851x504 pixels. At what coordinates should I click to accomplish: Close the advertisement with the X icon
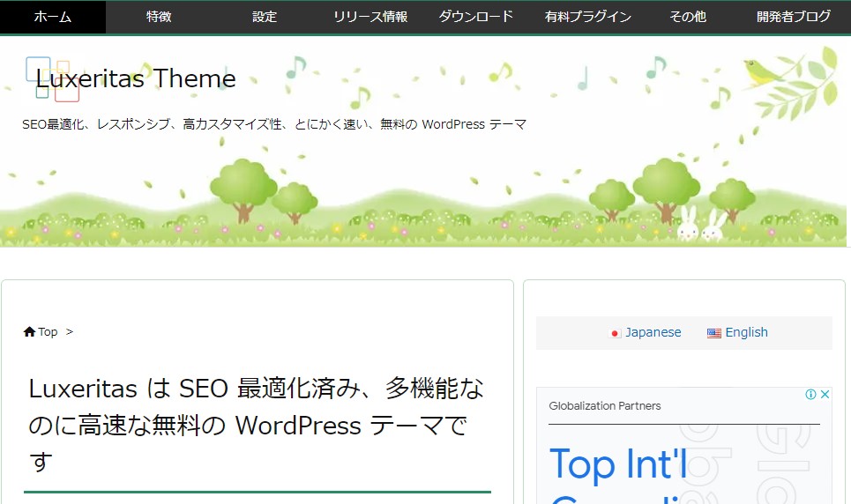pyautogui.click(x=825, y=395)
